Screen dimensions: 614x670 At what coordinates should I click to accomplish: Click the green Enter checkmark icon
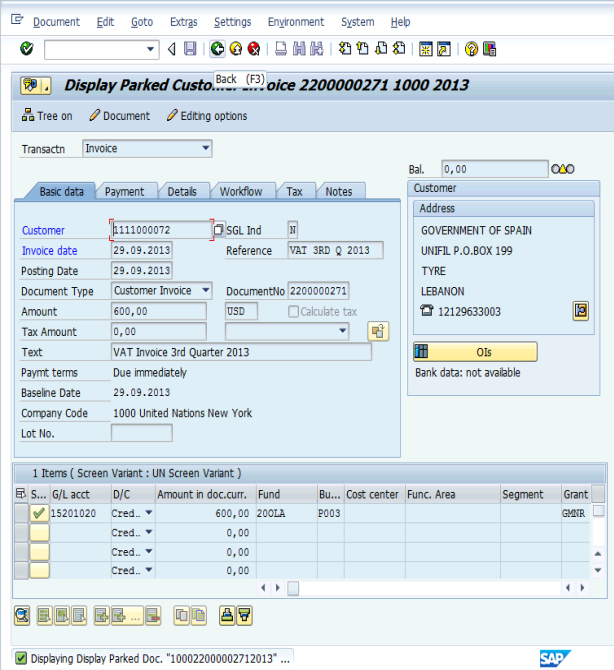26,49
